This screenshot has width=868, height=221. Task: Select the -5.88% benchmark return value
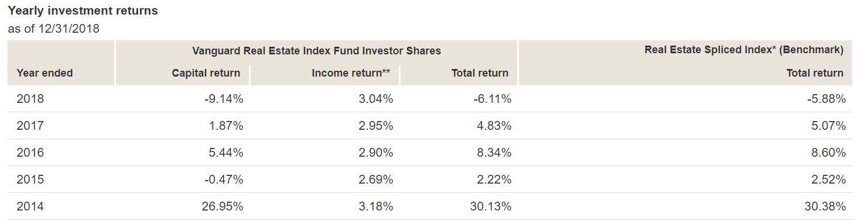point(826,99)
